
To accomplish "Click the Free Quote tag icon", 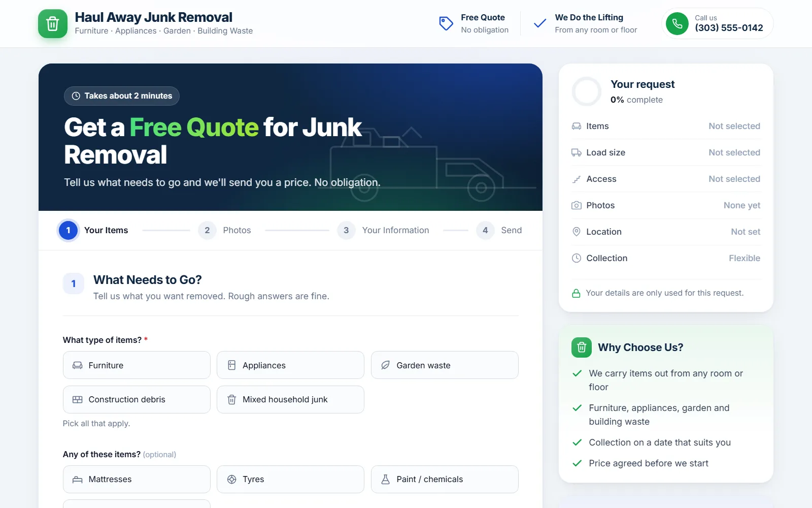I will pos(446,23).
